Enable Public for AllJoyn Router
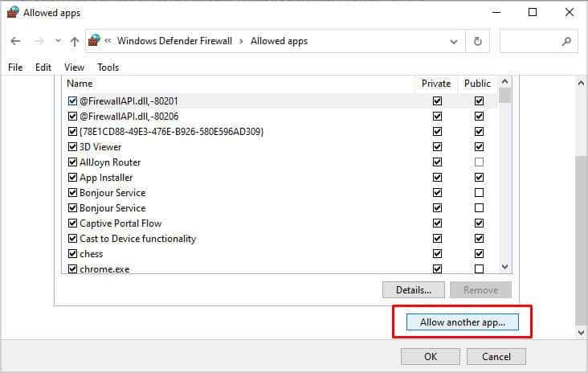 (479, 162)
